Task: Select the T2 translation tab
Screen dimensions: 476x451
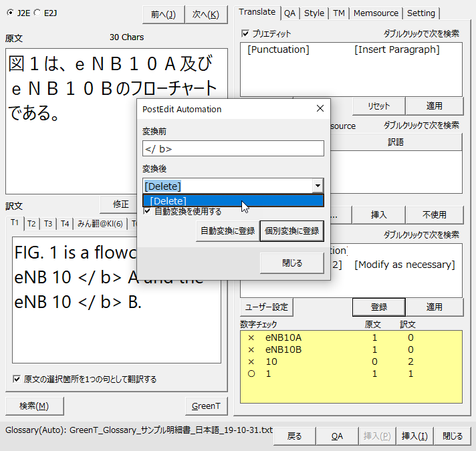Action: point(31,224)
